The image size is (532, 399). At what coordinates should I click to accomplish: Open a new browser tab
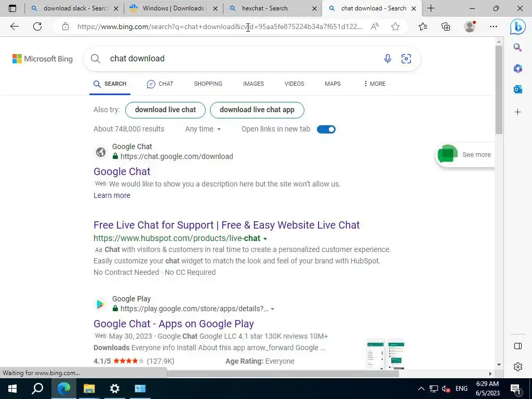click(x=431, y=8)
